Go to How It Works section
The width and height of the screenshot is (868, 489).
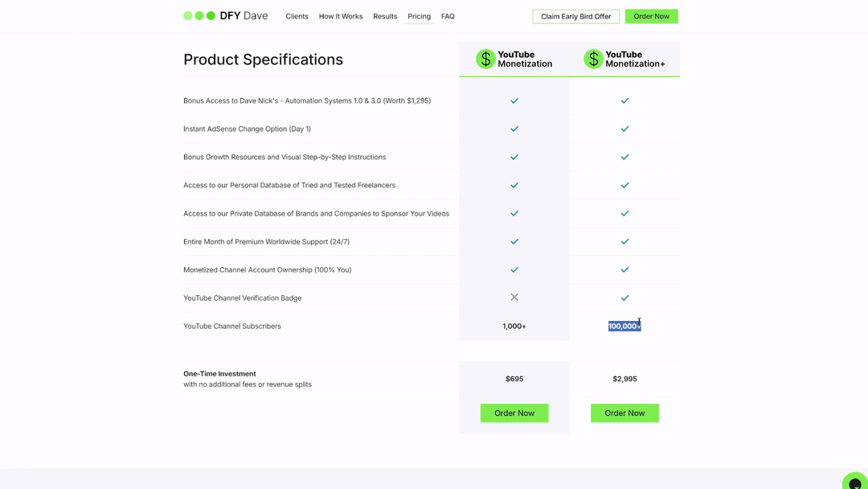(x=341, y=16)
